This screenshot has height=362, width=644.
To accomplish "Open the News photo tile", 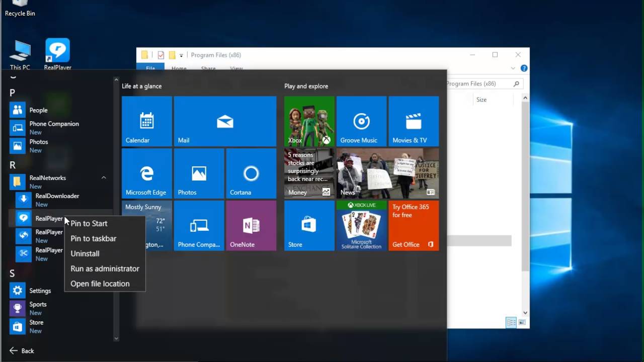I will pos(387,173).
